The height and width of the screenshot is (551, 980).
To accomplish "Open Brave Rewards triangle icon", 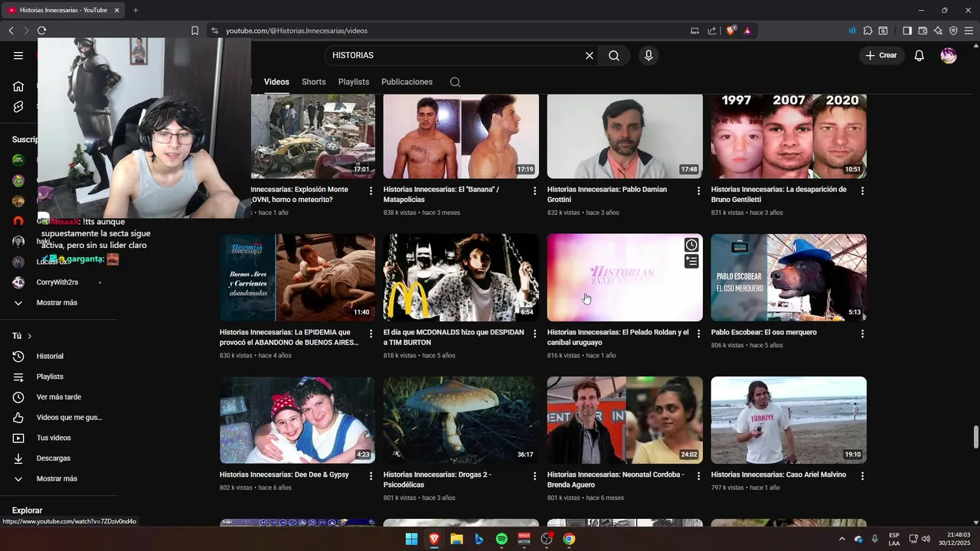I will [x=747, y=31].
